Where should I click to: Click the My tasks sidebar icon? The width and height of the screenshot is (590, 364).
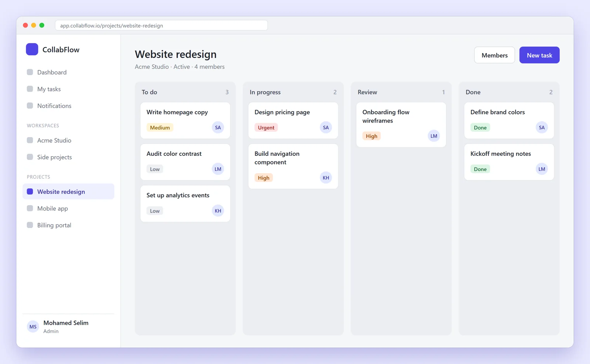click(x=30, y=89)
